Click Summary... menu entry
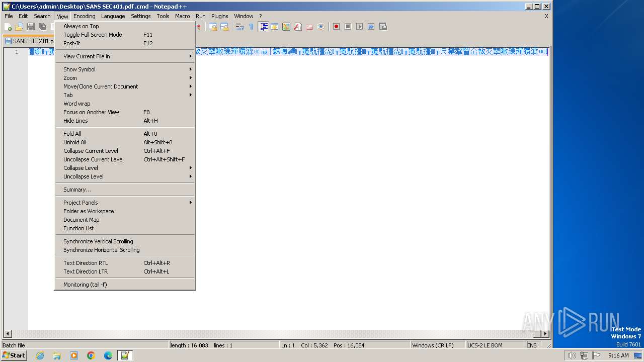The image size is (644, 362). coord(125,190)
